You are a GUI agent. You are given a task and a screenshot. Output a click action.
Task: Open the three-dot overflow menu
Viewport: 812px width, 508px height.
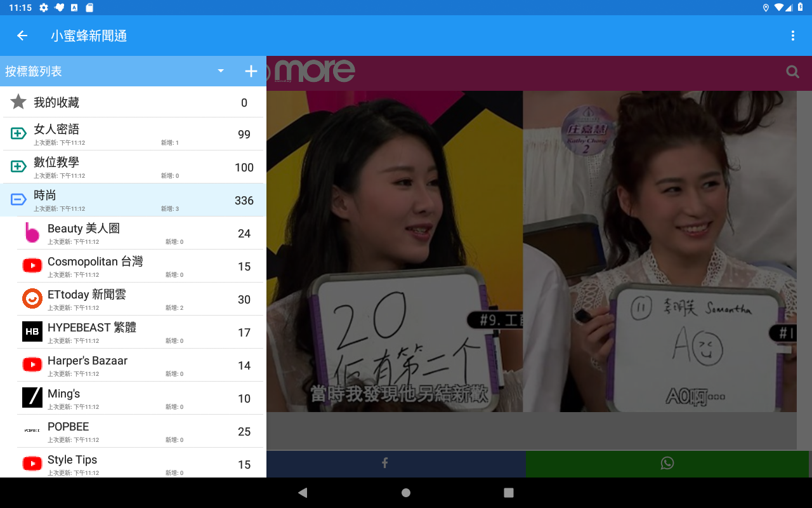[x=792, y=36]
